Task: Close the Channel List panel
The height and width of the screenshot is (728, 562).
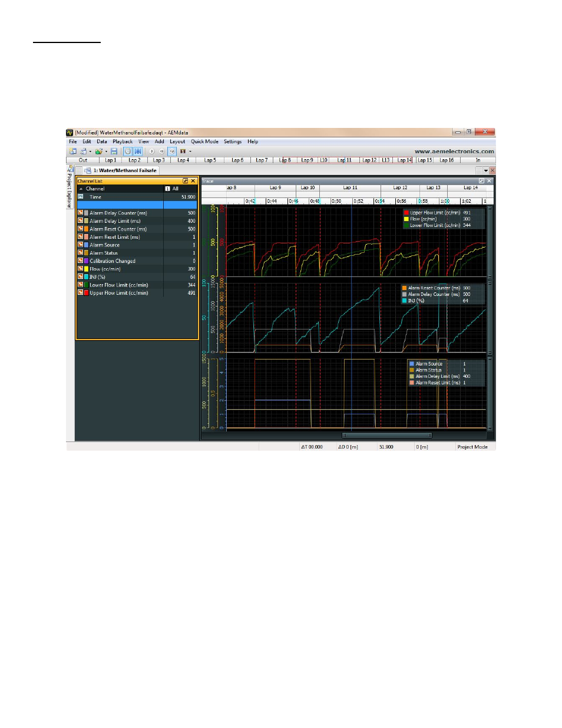Action: pos(193,181)
